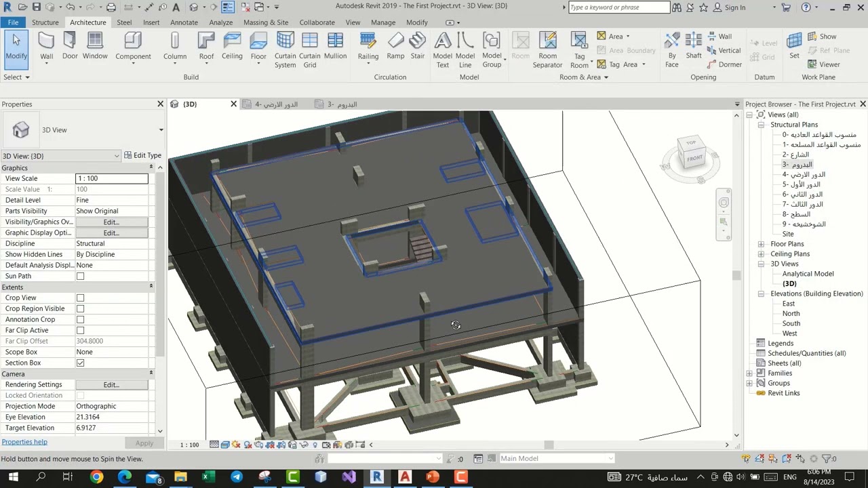Select the Roof tool
This screenshot has width=868, height=488.
pyautogui.click(x=206, y=47)
